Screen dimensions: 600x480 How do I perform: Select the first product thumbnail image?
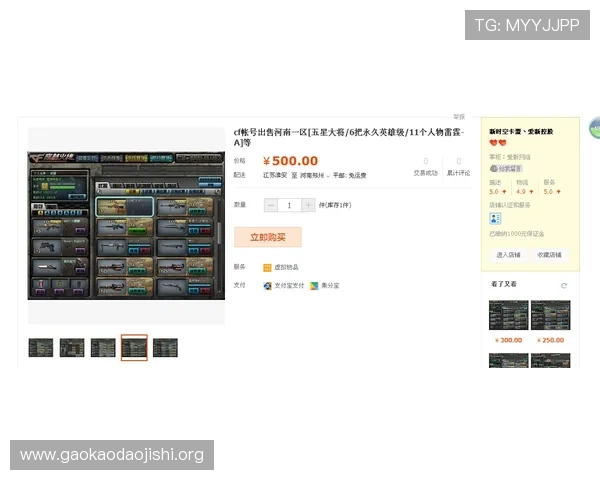tap(41, 347)
